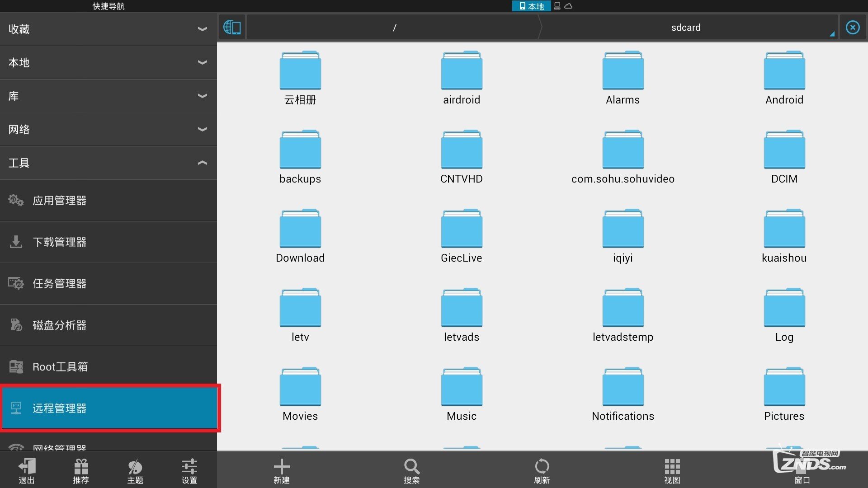This screenshot has height=488, width=868.
Task: Expand the 本地 local section
Action: pos(108,62)
